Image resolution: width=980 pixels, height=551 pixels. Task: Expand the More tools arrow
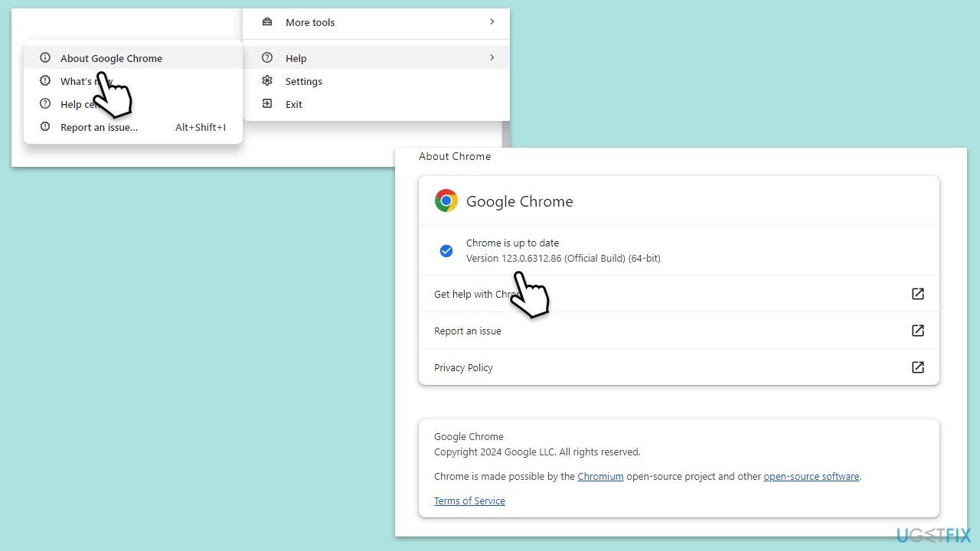pos(492,22)
